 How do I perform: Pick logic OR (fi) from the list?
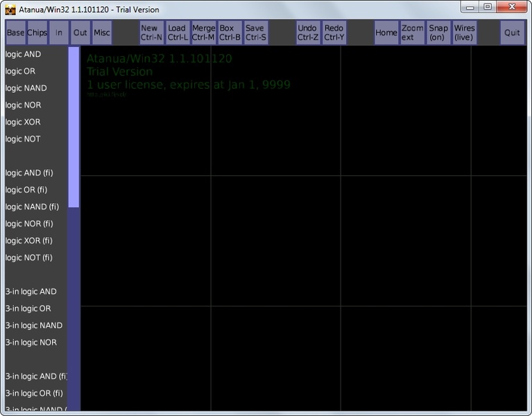26,190
